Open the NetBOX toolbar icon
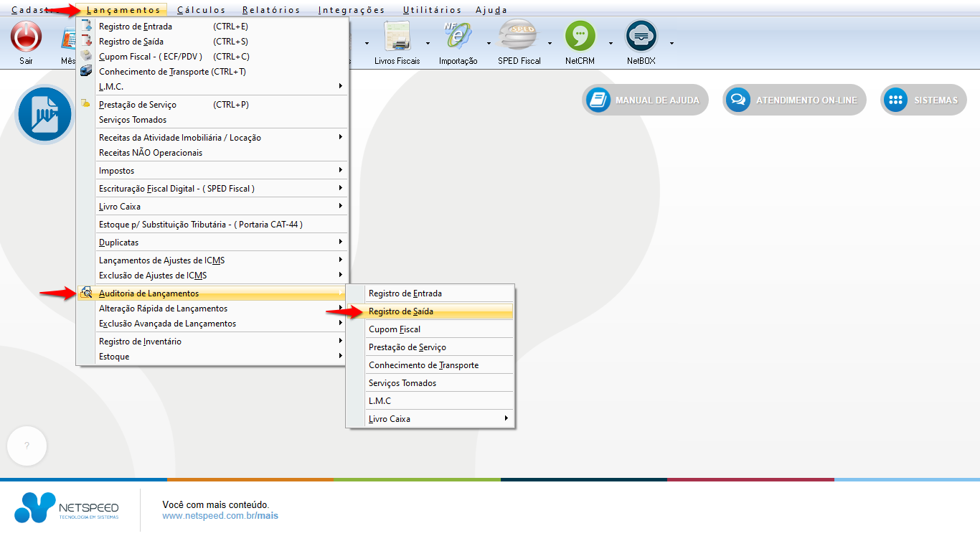Viewport: 980px width, 536px height. (x=641, y=37)
